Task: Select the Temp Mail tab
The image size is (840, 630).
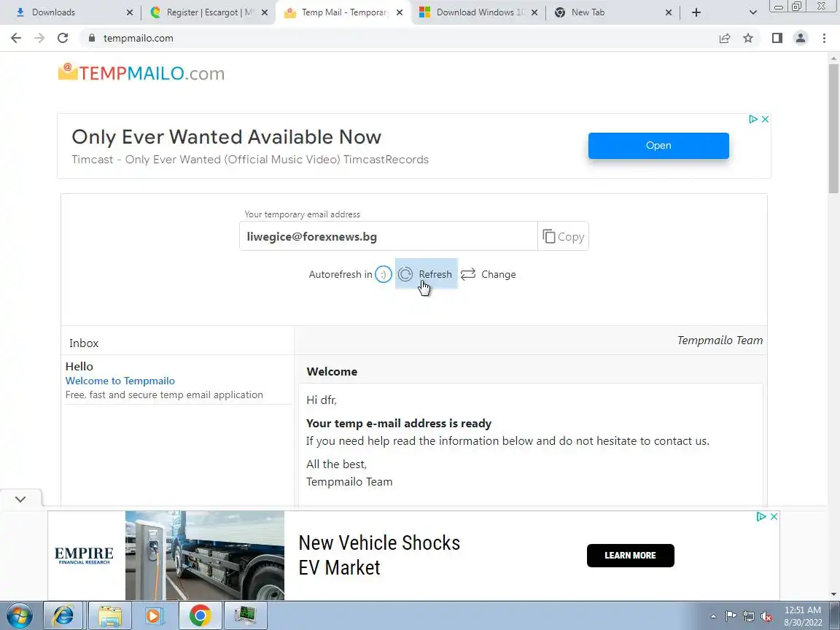Action: point(343,12)
